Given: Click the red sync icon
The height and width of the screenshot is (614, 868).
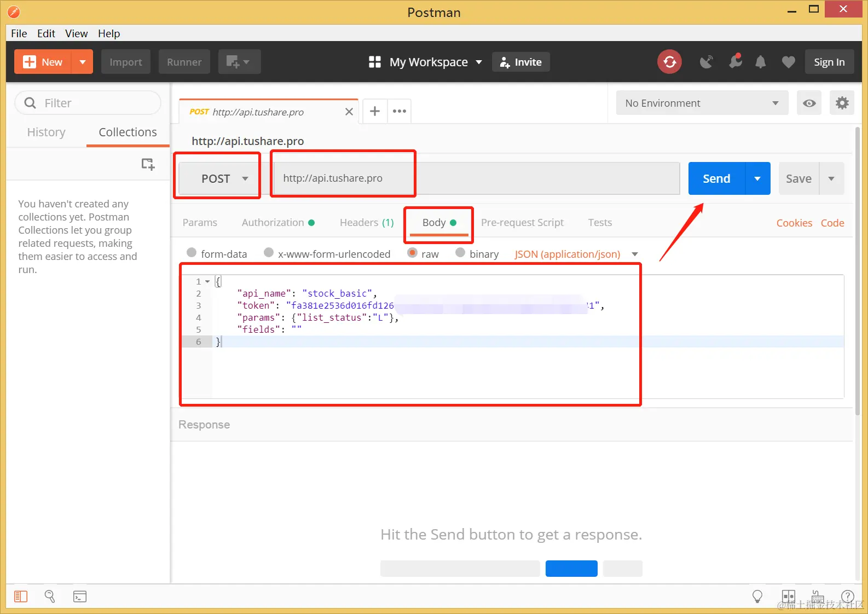Looking at the screenshot, I should tap(670, 62).
